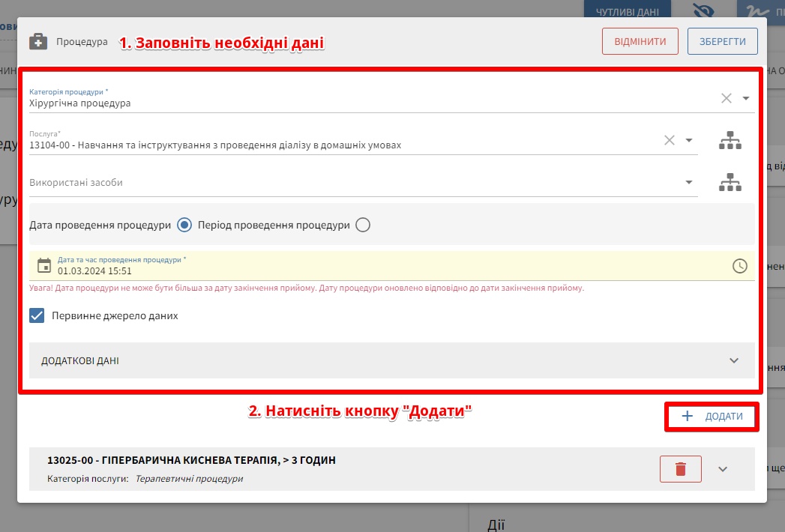This screenshot has height=532, width=785.
Task: Click the ЗБЕРЕГТИ button
Action: 722,42
